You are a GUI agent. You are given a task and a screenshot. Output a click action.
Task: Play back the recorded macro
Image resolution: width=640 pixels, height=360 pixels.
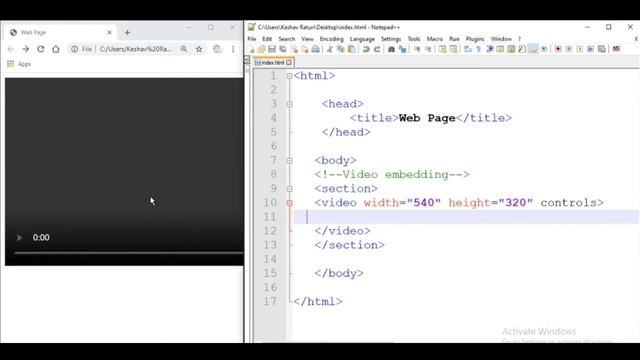pos(580,49)
